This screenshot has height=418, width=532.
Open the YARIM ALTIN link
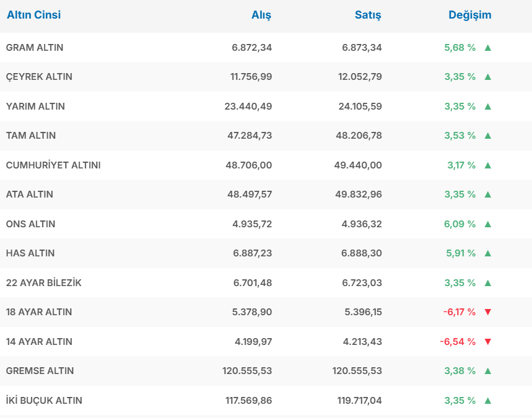pos(35,107)
